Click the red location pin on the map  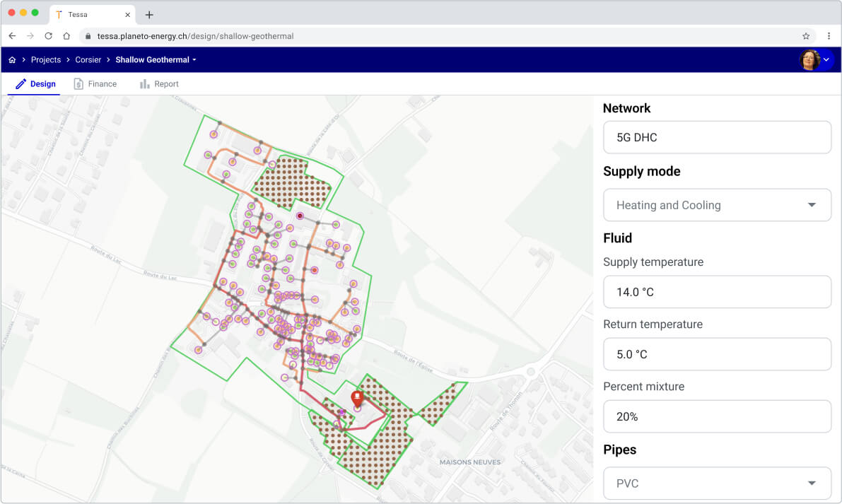pos(357,397)
